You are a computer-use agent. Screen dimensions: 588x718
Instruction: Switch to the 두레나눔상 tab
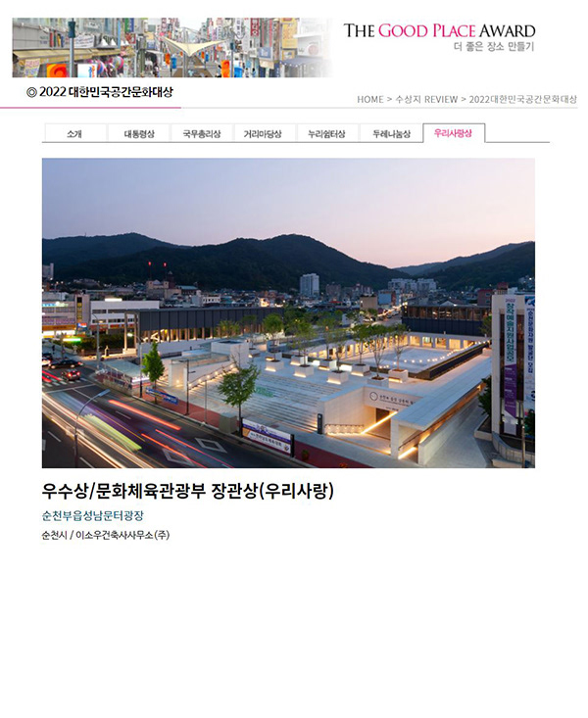391,133
